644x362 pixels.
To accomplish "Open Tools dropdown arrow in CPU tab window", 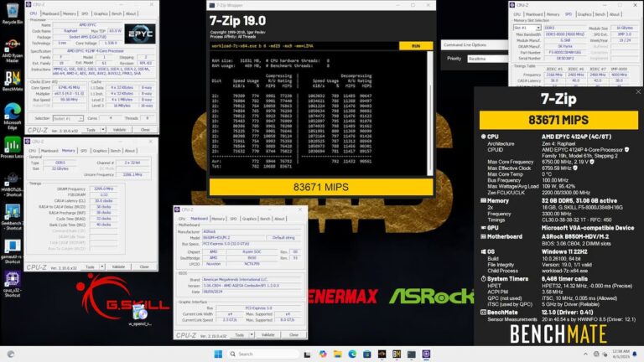I will click(x=102, y=130).
